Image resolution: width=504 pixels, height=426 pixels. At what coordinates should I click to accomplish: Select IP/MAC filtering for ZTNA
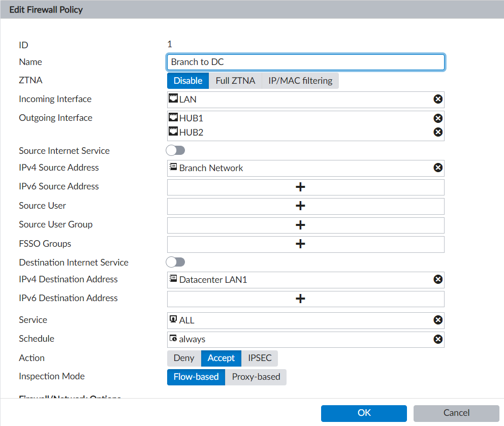pos(300,81)
